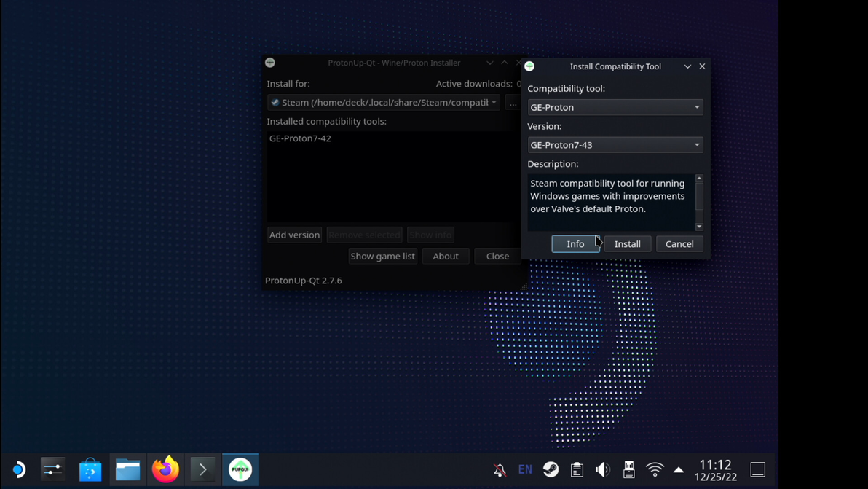The width and height of the screenshot is (868, 489).
Task: Open Wi-Fi network tray icon
Action: tap(655, 469)
